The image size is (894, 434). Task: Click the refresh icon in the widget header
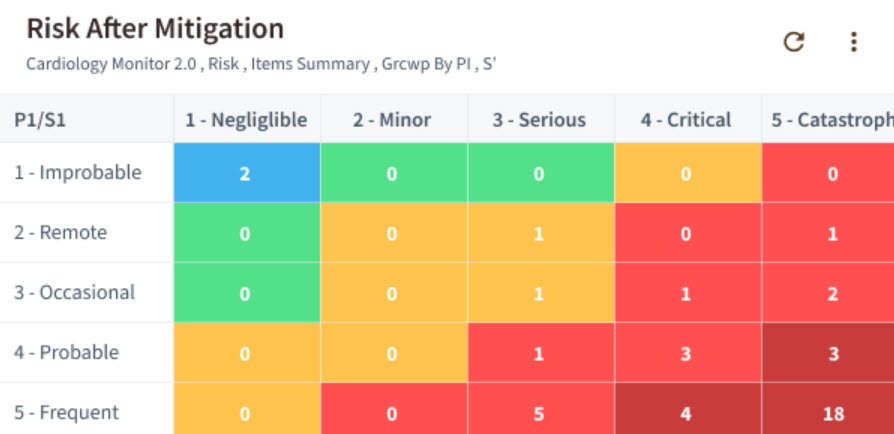coord(794,42)
